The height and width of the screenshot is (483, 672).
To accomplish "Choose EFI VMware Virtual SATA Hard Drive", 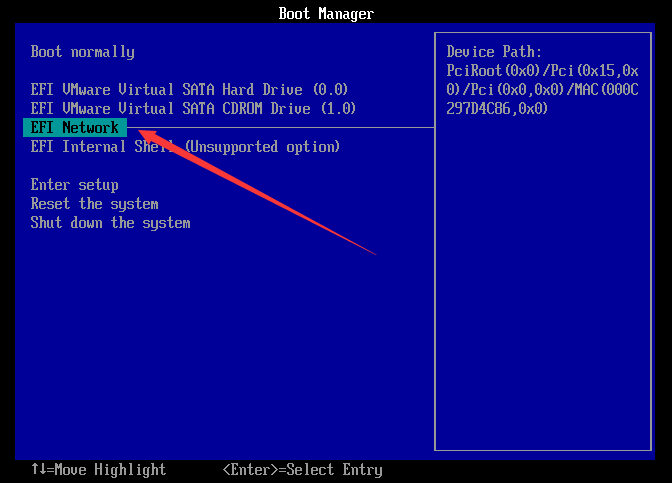I will (x=189, y=90).
